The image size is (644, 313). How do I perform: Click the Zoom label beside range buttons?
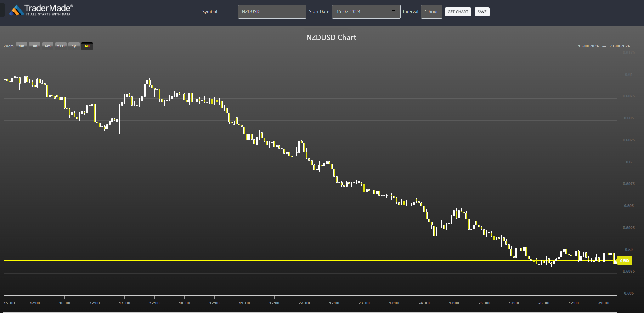9,46
